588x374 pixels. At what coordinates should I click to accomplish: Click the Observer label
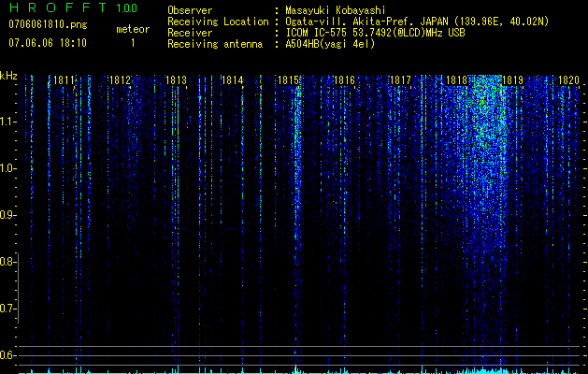[x=190, y=10]
